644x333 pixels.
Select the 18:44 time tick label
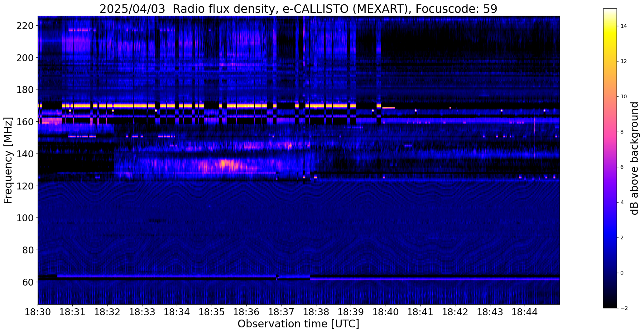coord(525,312)
